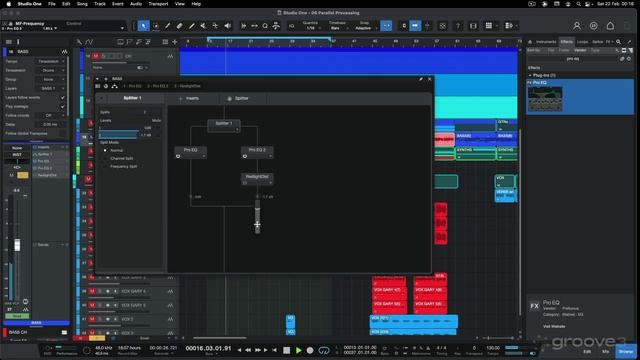
Task: Select the Pro EQ 2 node in routing
Action: point(257,152)
